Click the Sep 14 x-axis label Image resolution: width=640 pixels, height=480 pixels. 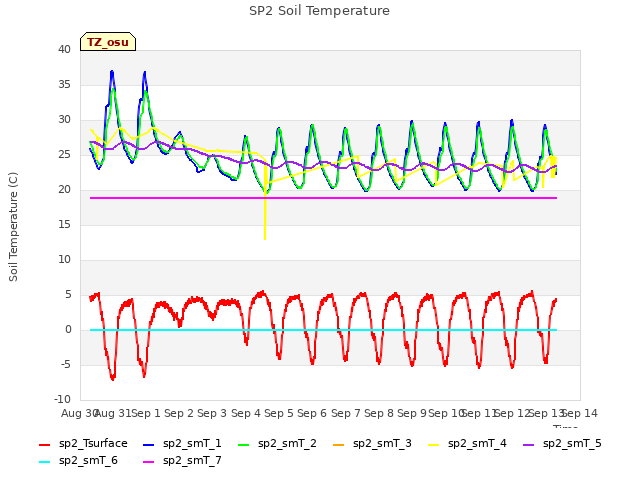[x=580, y=413]
